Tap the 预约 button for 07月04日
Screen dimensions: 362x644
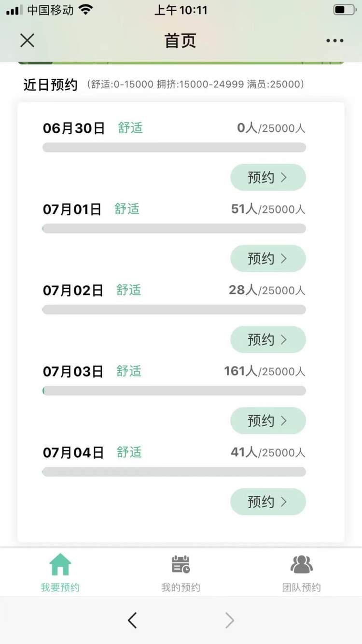click(268, 502)
